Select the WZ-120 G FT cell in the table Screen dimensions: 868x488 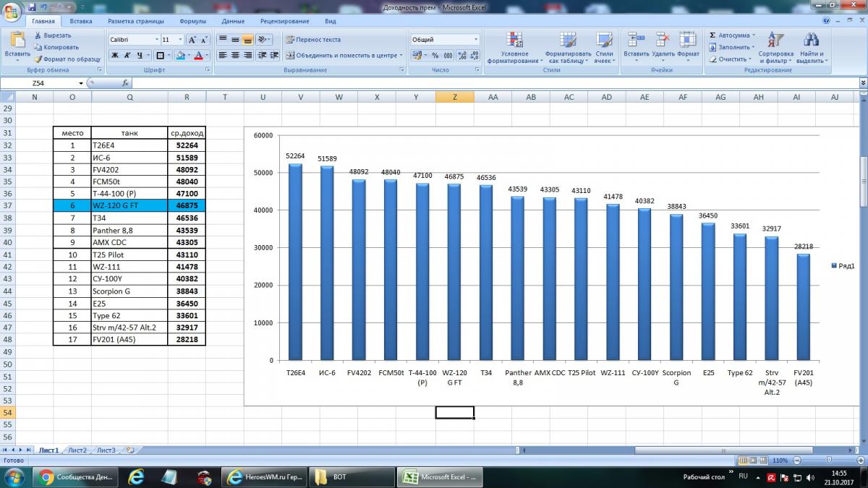coord(129,206)
